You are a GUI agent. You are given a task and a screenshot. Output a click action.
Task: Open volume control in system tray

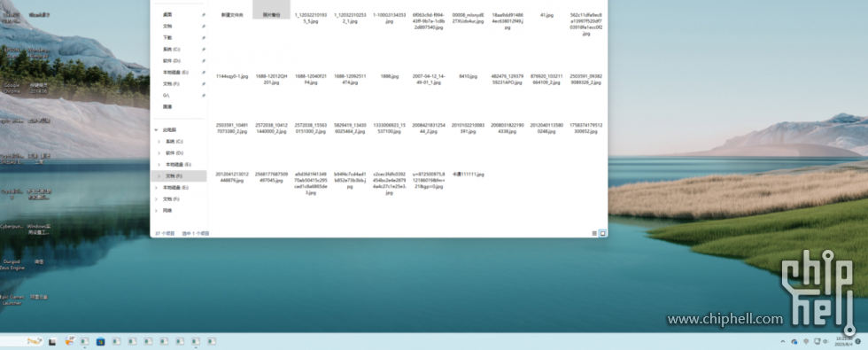[x=825, y=341]
